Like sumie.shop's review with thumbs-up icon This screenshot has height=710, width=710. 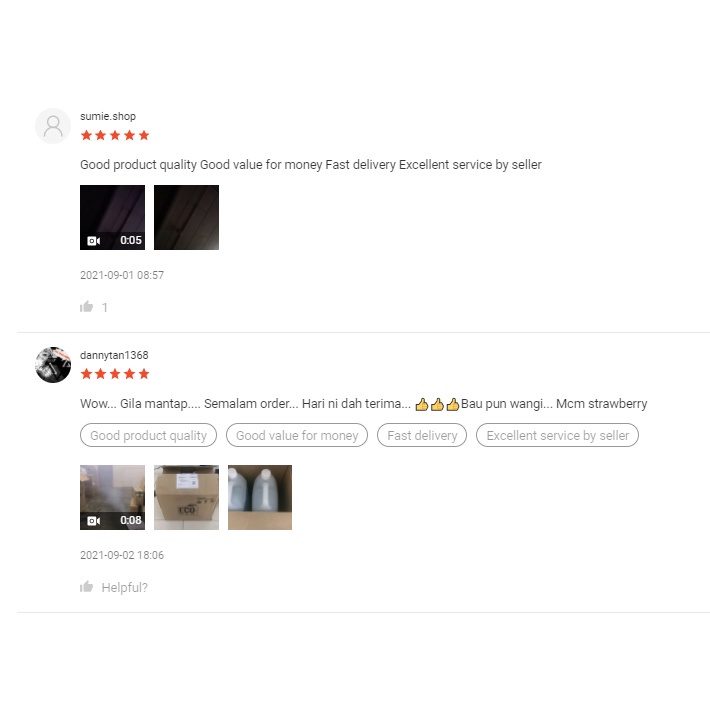pyautogui.click(x=86, y=307)
